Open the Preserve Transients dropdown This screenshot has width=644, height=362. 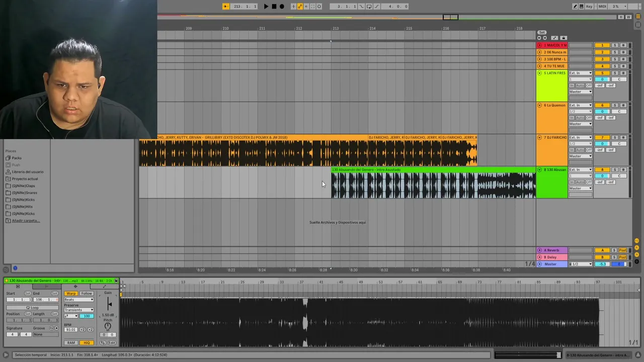pyautogui.click(x=79, y=310)
